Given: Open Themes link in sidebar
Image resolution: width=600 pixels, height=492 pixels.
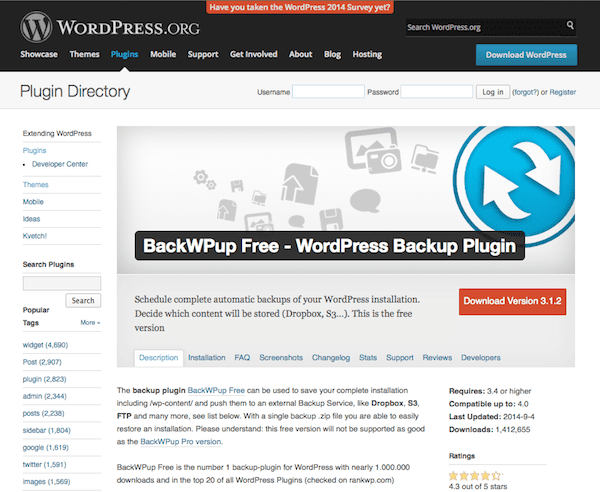Looking at the screenshot, I should coord(36,185).
